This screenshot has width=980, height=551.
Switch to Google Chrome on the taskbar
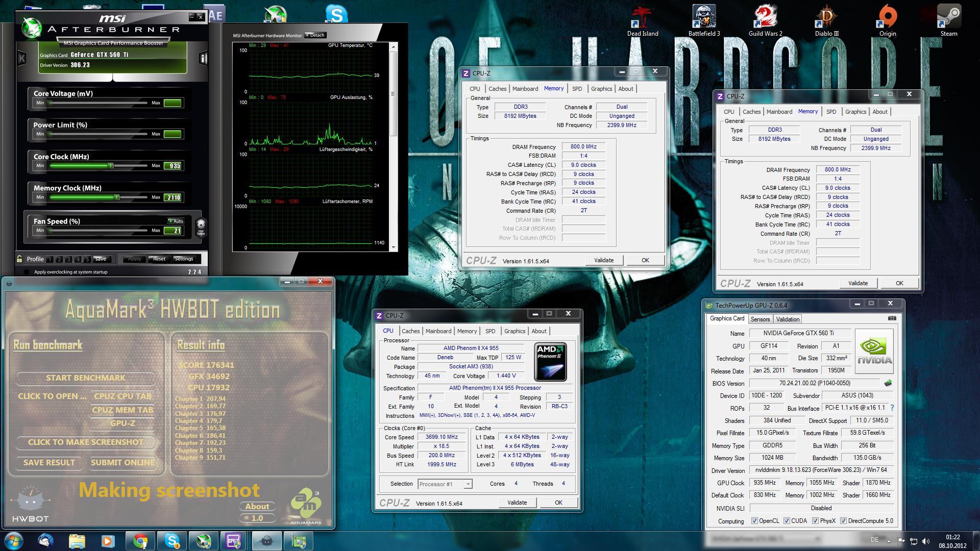coord(140,541)
